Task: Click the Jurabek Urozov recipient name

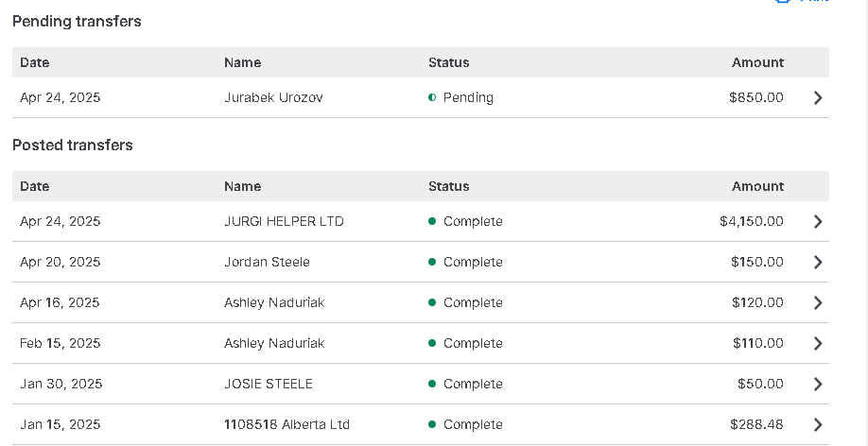Action: (273, 97)
